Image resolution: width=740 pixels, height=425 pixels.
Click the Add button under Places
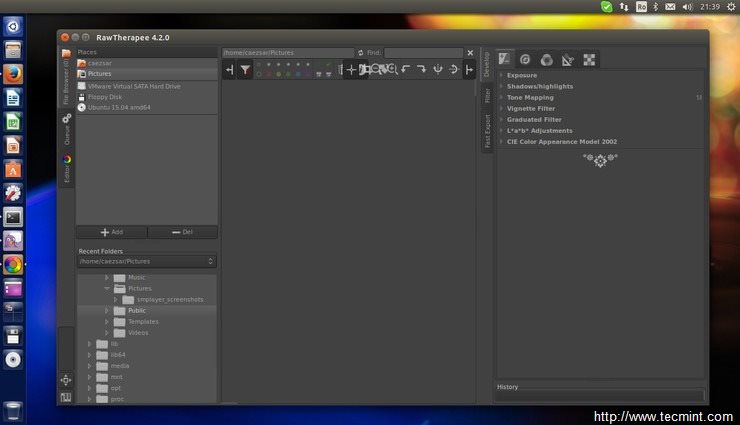pyautogui.click(x=111, y=232)
